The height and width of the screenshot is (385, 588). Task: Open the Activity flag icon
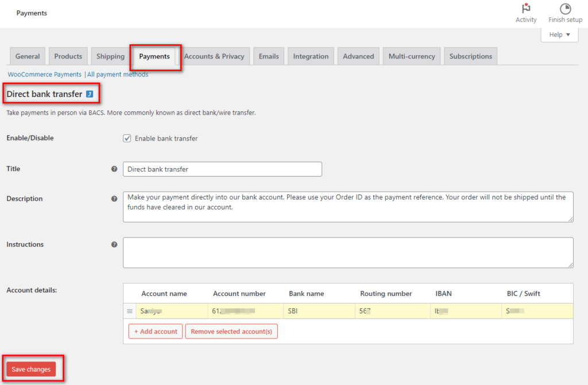pyautogui.click(x=526, y=8)
